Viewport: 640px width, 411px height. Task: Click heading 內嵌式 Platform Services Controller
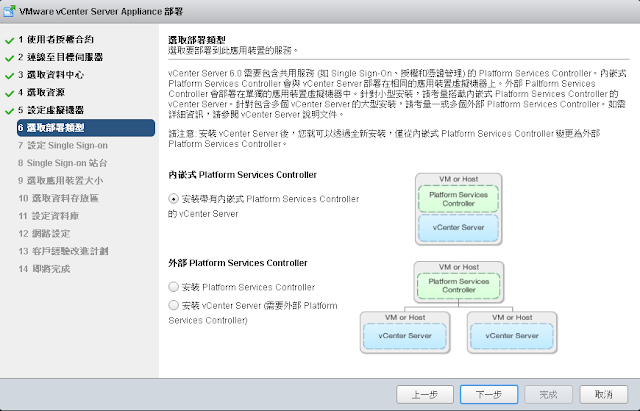point(242,175)
